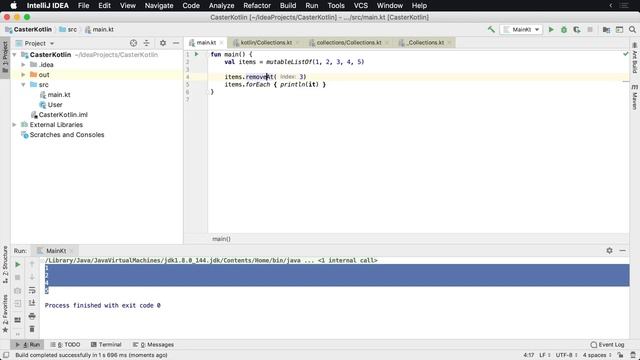Click the IDE window icon beside Search
640x360 pixels.
pos(619,29)
